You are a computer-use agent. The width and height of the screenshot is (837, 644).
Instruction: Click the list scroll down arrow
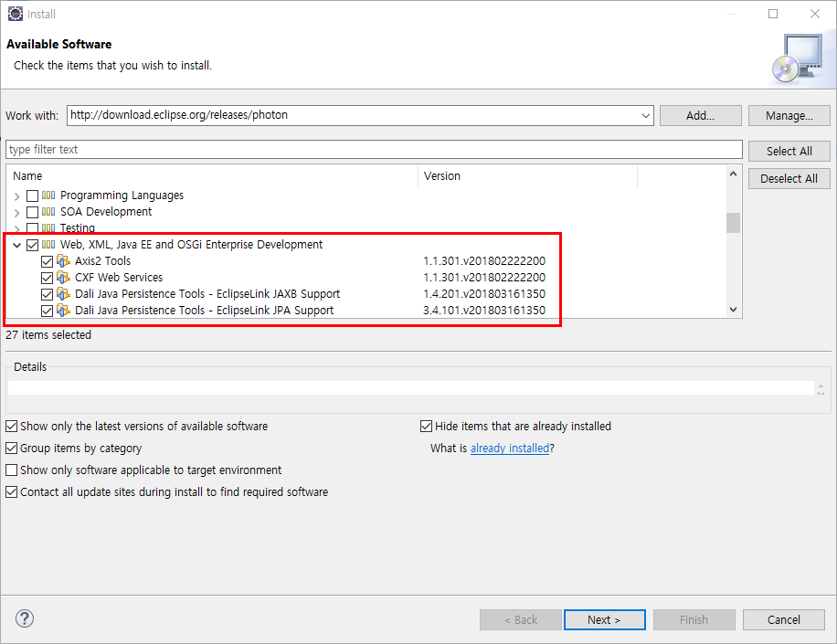coord(733,310)
